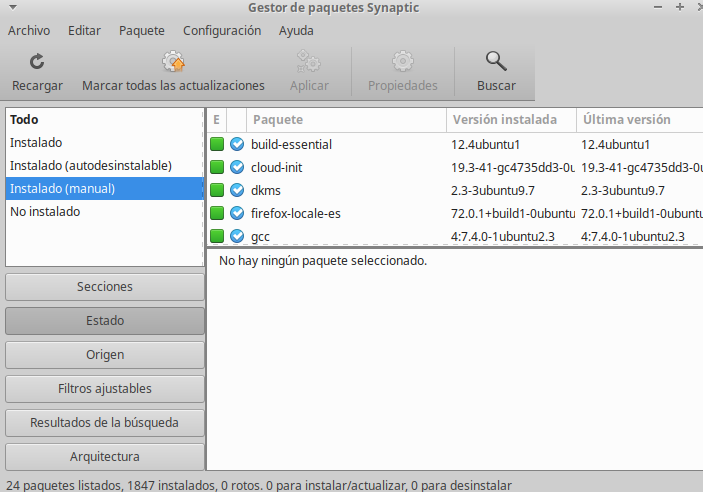
Task: Open the Archivo menu
Action: click(x=29, y=30)
